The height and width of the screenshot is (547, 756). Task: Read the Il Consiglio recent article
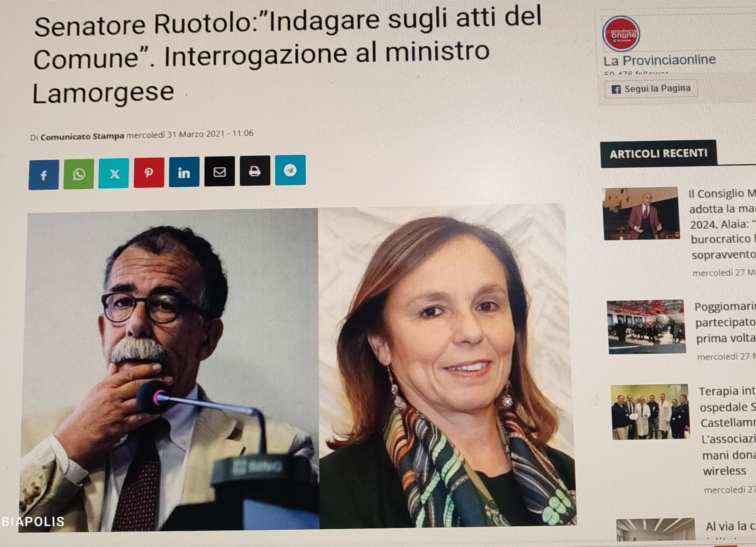tap(722, 224)
